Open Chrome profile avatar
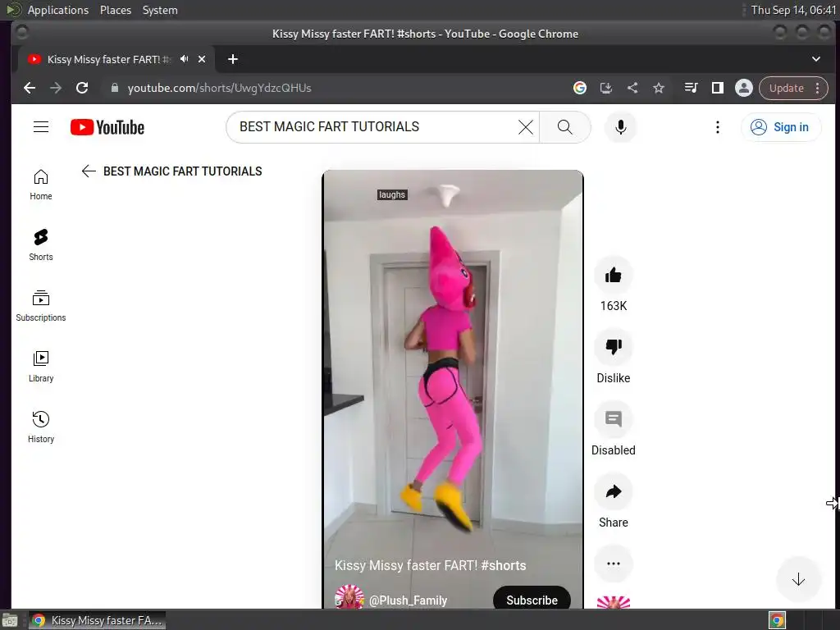This screenshot has height=630, width=840. pos(743,88)
